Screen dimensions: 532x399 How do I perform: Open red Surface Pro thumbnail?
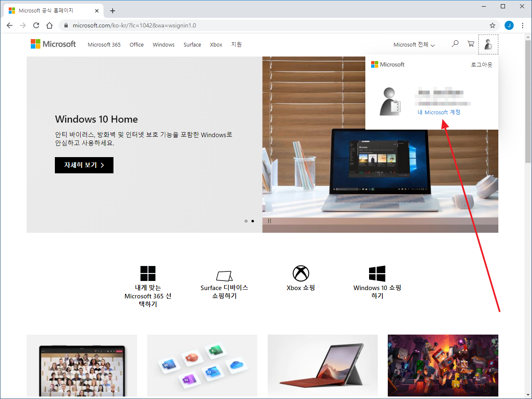point(323,365)
